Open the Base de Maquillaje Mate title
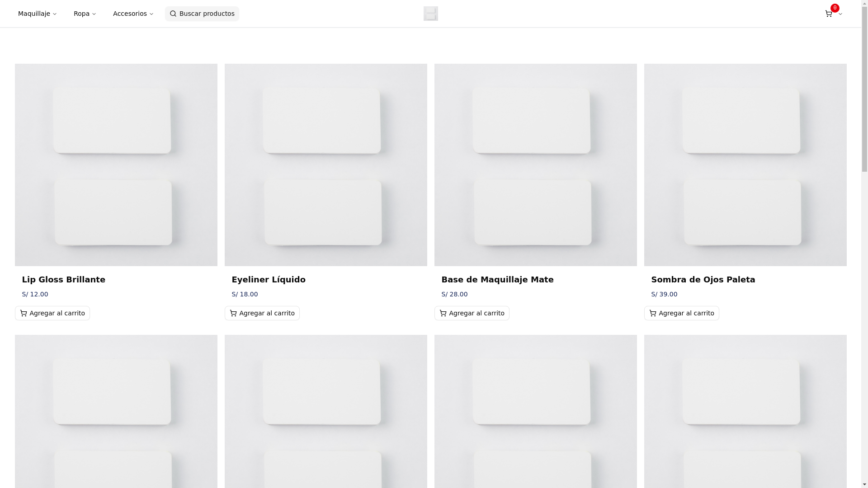This screenshot has width=868, height=488. [x=497, y=280]
